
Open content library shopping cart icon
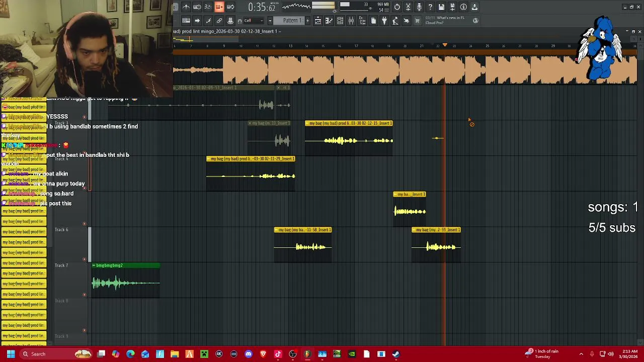[417, 21]
